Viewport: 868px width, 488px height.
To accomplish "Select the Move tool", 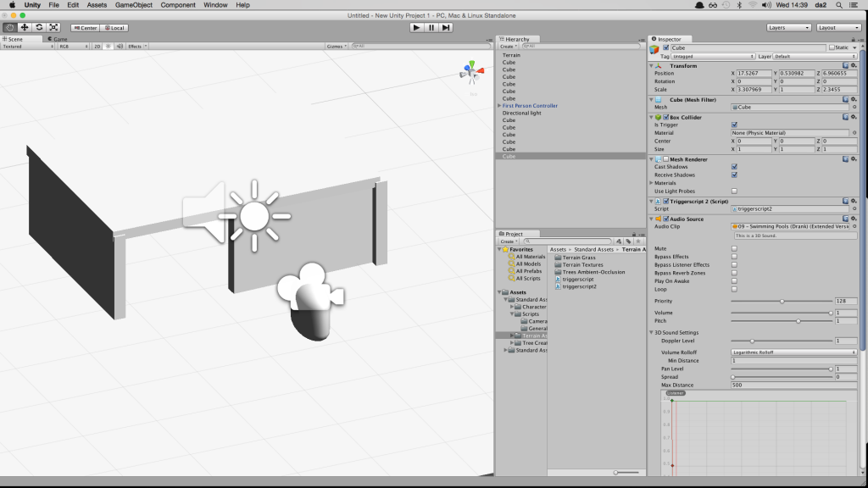I will [x=24, y=27].
